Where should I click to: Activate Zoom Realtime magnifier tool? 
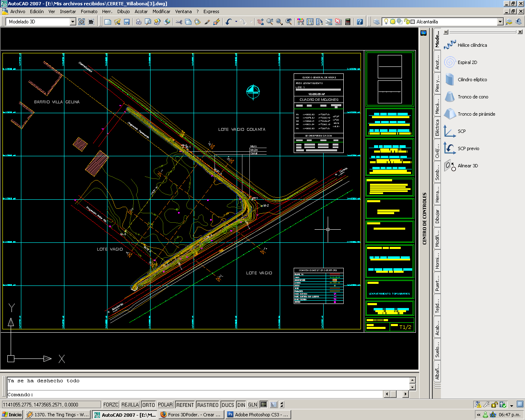[270, 22]
